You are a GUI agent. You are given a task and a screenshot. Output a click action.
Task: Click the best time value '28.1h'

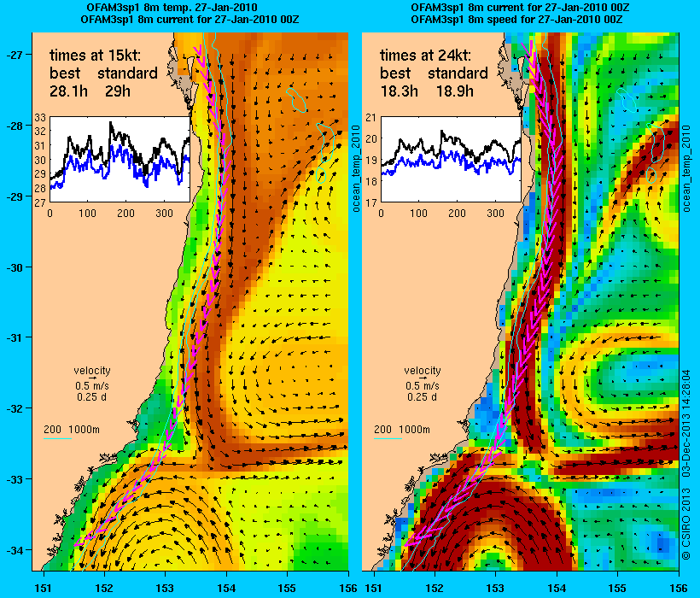tap(68, 91)
